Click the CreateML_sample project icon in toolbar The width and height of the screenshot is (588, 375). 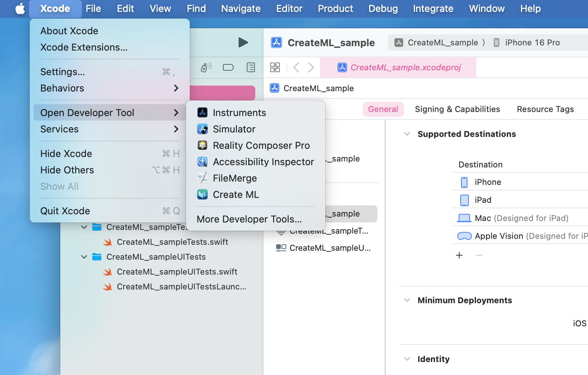277,42
